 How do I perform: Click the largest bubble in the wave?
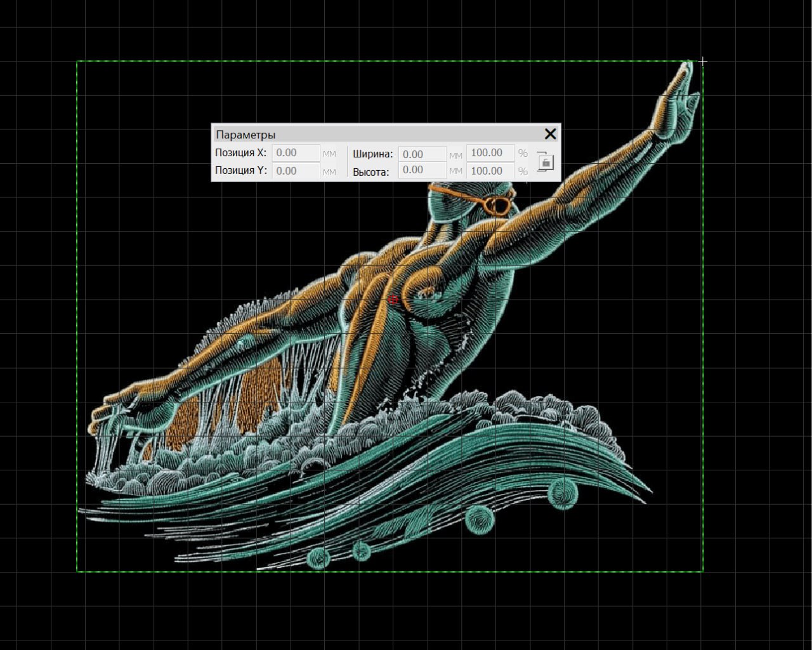pos(562,493)
